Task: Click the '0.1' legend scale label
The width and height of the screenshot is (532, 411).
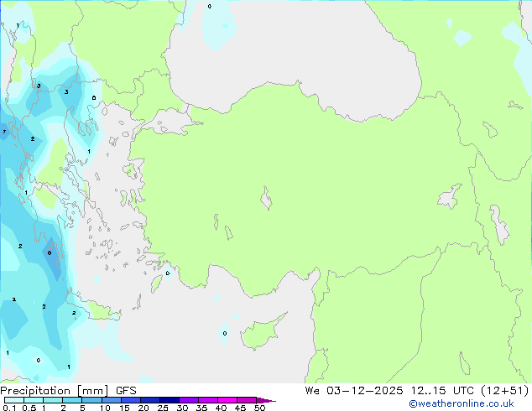Action: click(x=9, y=408)
